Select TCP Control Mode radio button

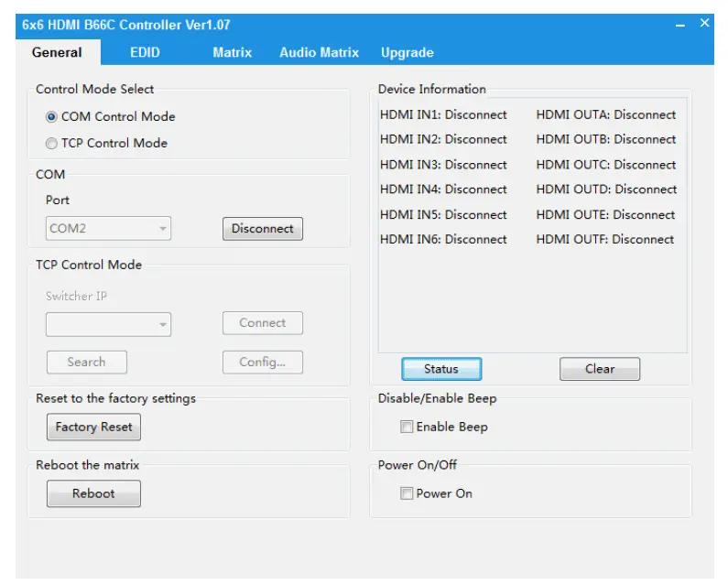(51, 144)
